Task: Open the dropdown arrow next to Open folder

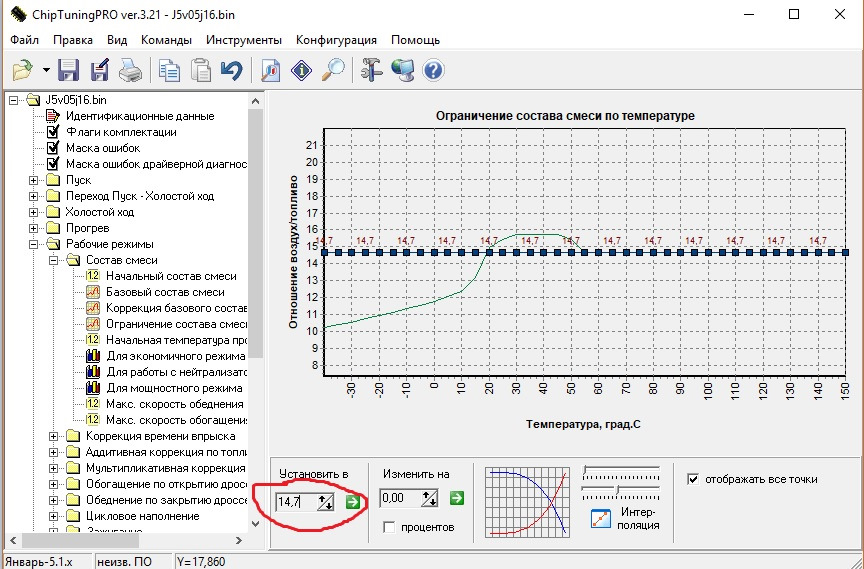Action: click(46, 71)
